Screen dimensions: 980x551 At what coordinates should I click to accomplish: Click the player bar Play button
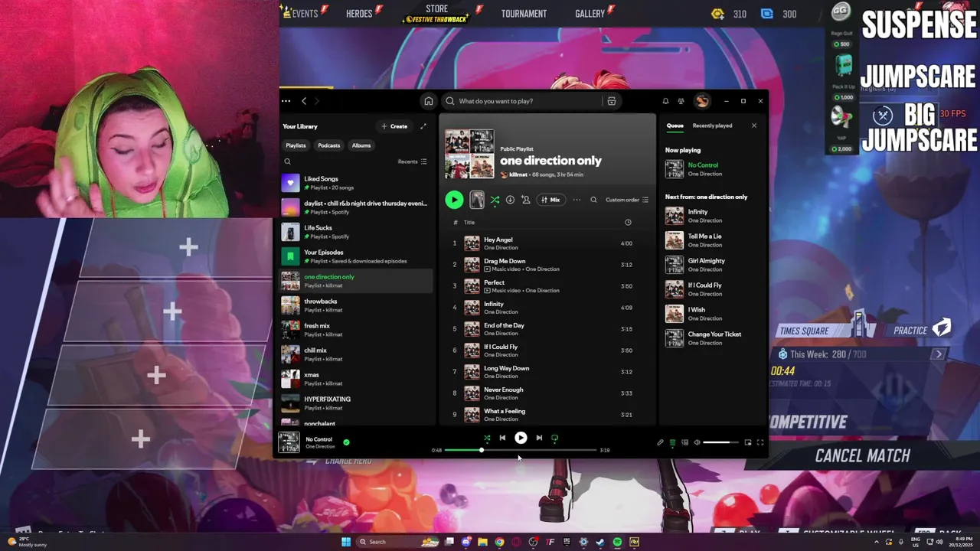point(521,438)
